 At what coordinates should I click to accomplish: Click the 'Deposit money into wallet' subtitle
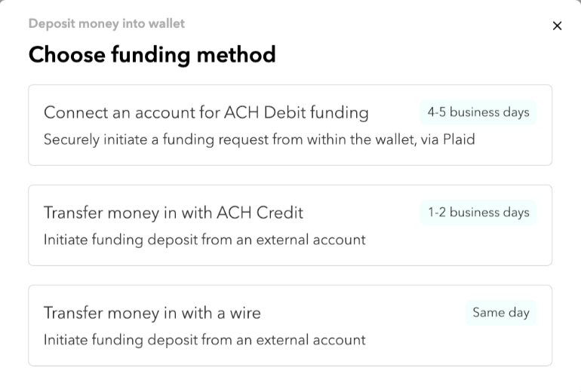pos(106,24)
